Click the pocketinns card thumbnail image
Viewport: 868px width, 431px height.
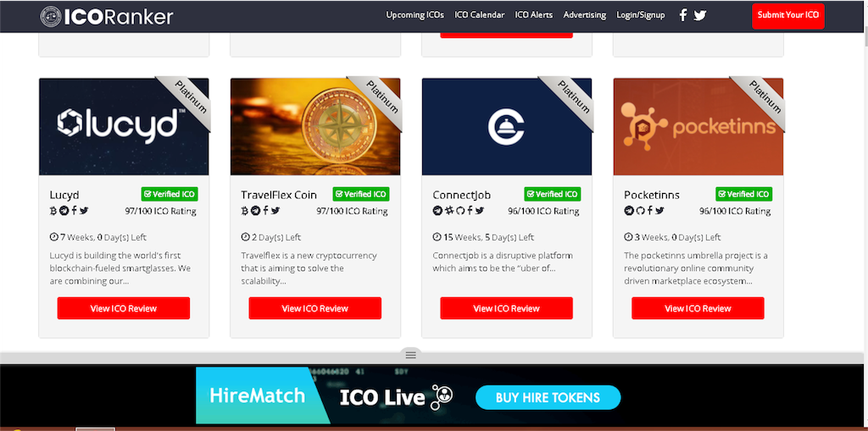point(698,127)
